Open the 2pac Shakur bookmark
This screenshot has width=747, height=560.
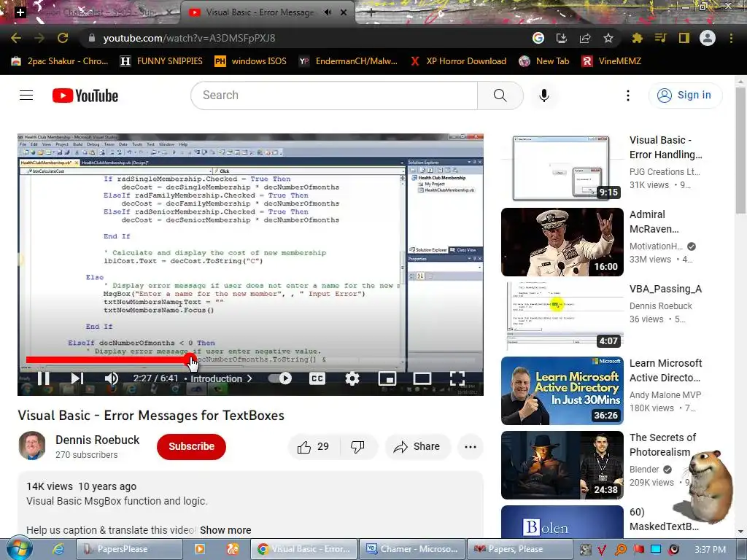tap(60, 61)
